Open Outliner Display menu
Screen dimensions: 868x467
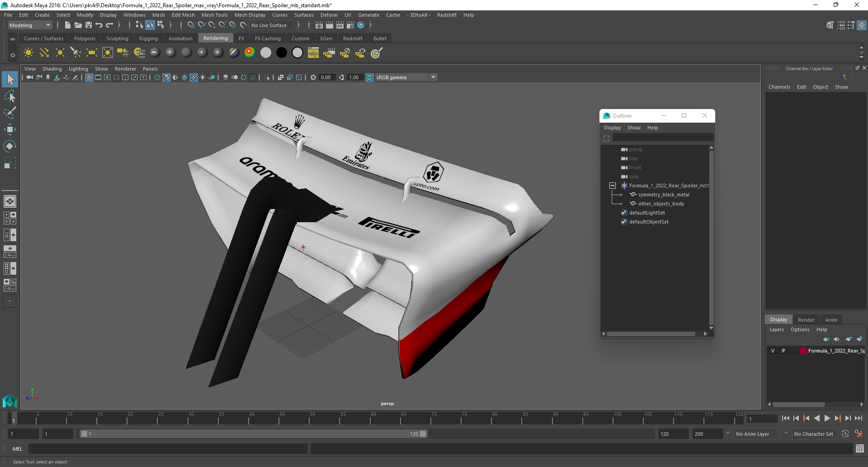[x=612, y=128]
